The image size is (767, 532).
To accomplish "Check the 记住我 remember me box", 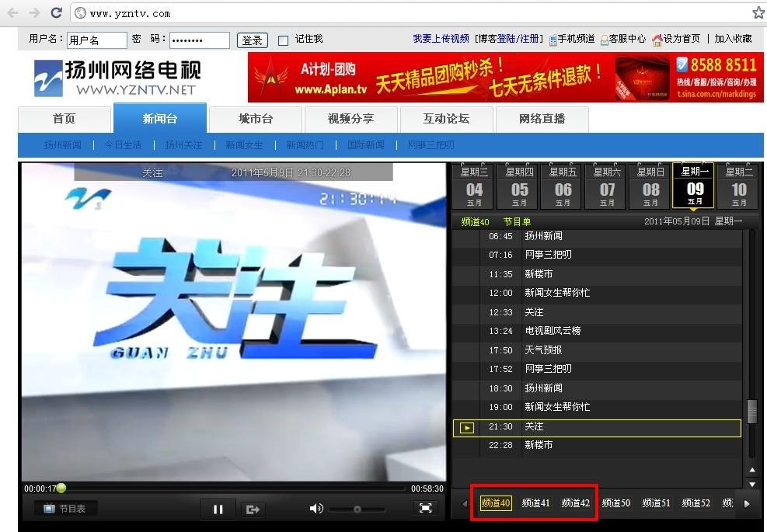I will pyautogui.click(x=283, y=39).
